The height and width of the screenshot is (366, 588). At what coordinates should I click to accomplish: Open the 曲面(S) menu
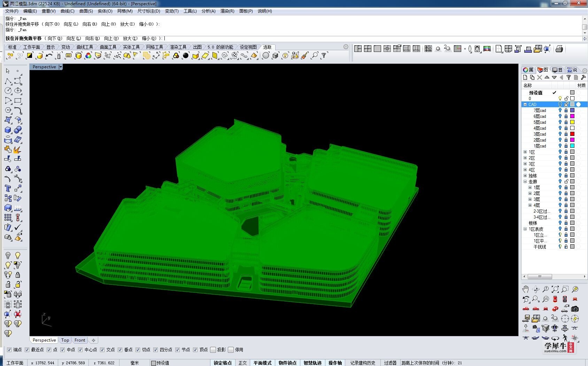point(86,11)
